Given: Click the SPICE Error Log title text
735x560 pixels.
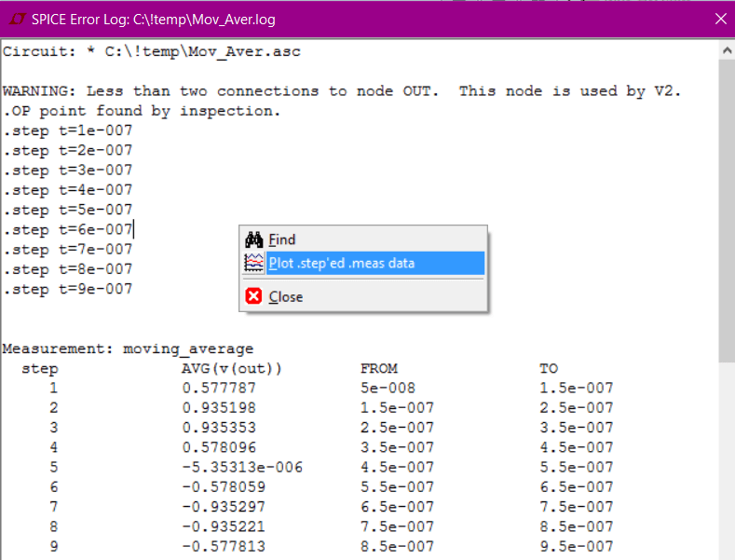Looking at the screenshot, I should coord(154,20).
